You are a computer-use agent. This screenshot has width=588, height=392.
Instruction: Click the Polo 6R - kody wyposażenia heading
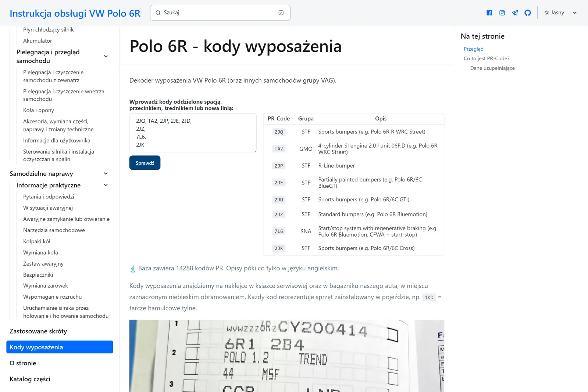[236, 46]
